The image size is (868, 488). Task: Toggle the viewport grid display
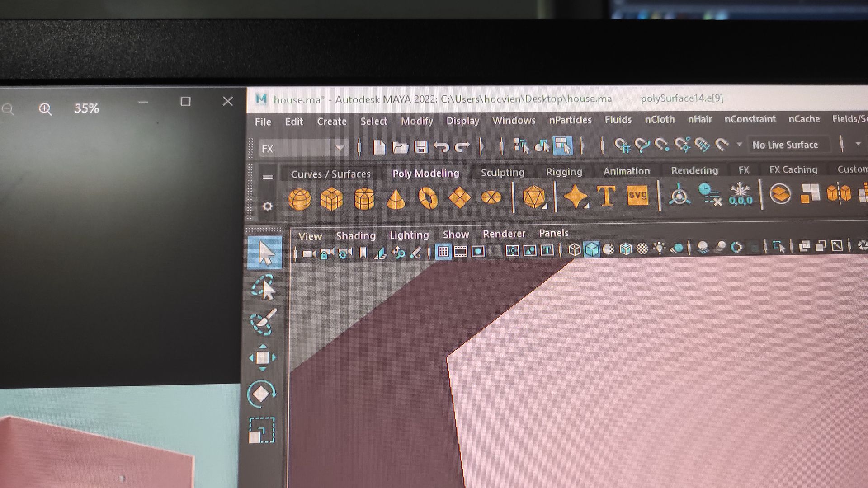point(443,251)
